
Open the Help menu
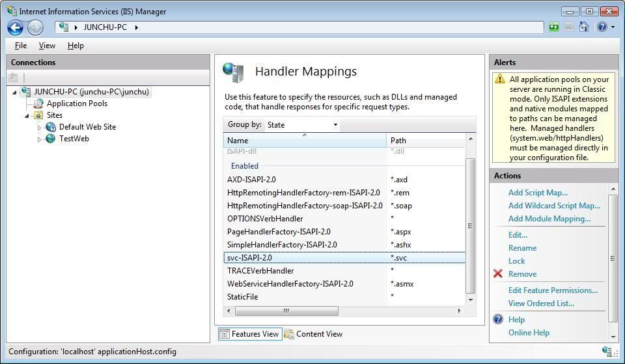(76, 46)
